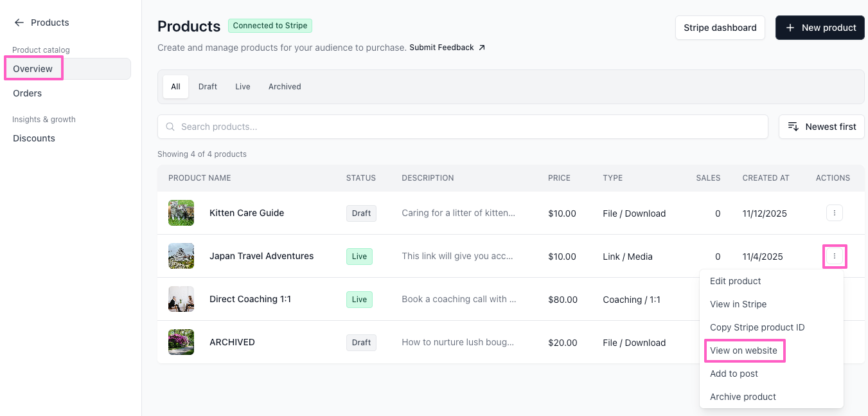The height and width of the screenshot is (416, 868).
Task: Click the ARCHIVED product thumbnail
Action: click(181, 342)
